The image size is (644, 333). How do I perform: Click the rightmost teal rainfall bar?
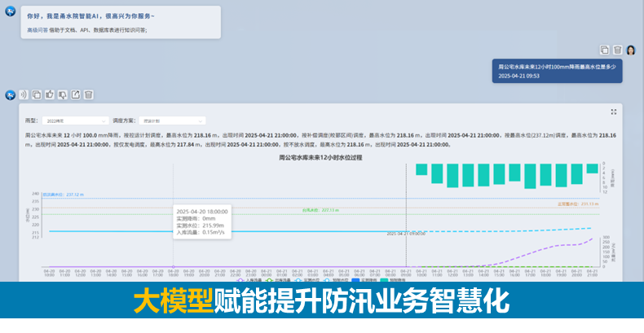592,169
